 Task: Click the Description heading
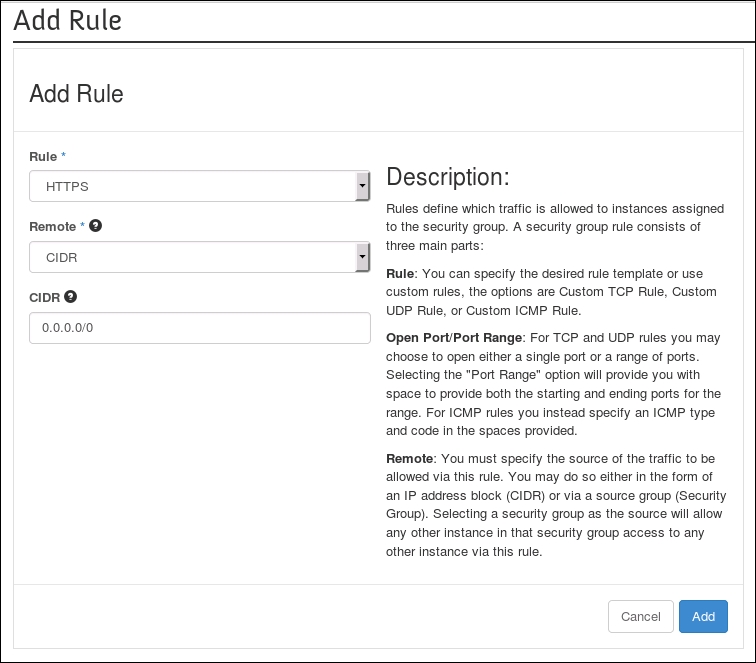pyautogui.click(x=448, y=177)
